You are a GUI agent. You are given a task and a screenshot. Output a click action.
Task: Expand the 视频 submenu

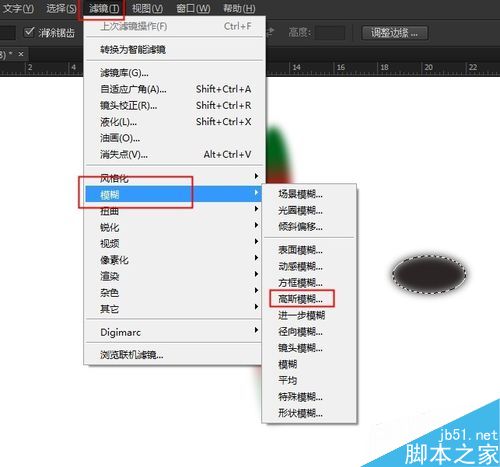point(174,243)
